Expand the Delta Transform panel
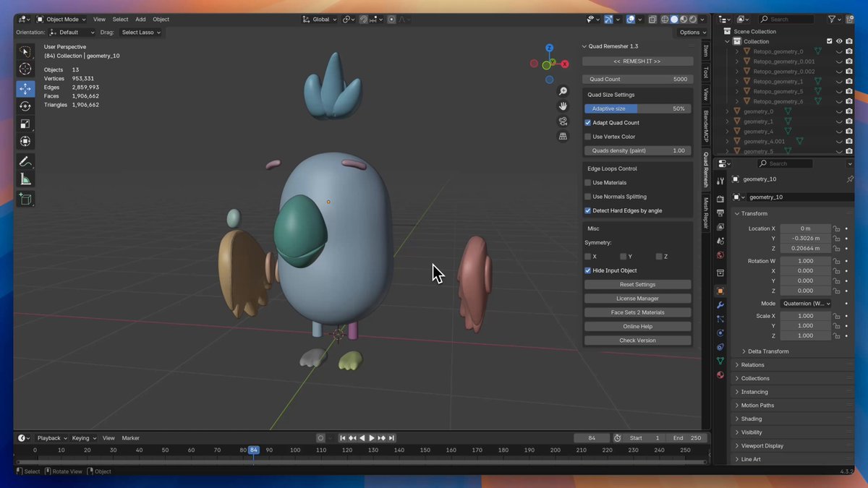868x488 pixels. tap(768, 351)
